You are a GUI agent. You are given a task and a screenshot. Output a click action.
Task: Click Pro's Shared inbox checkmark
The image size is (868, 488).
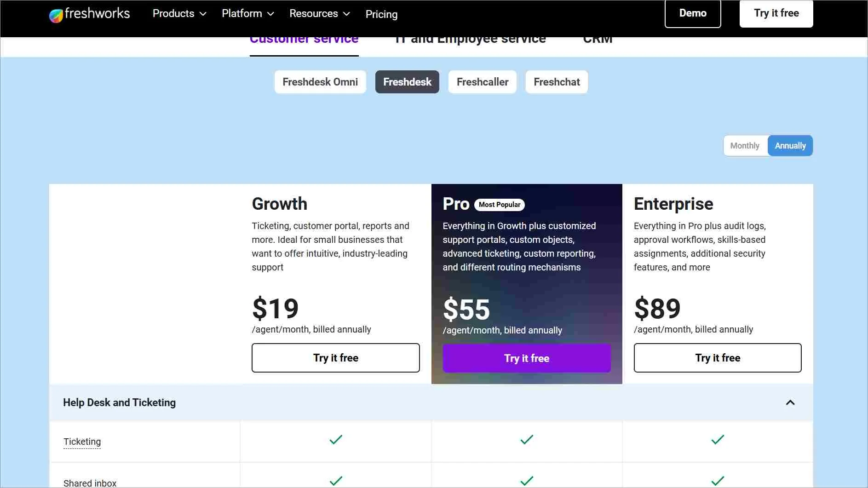526,480
